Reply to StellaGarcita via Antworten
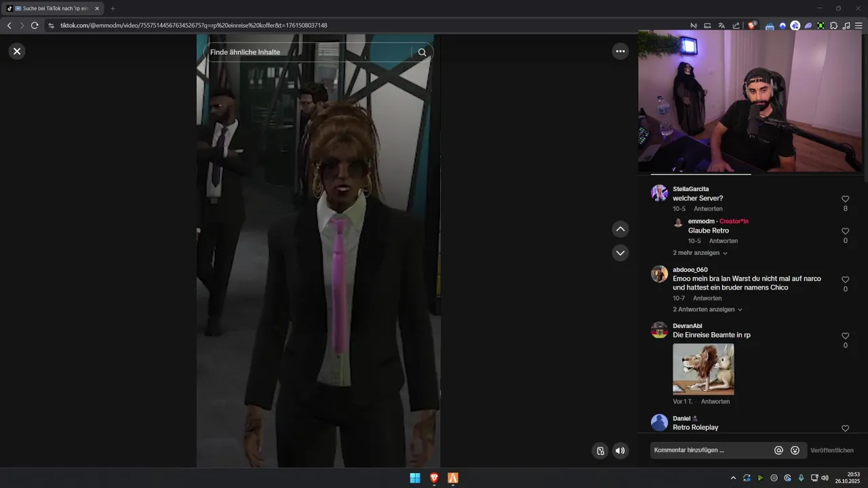Screen dimensions: 868x488 tap(708, 209)
